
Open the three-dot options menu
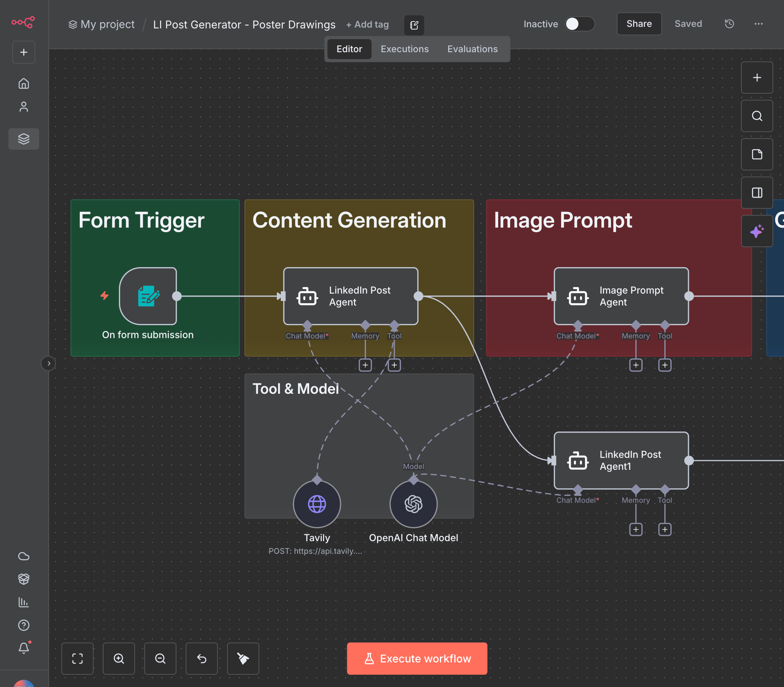coord(758,24)
